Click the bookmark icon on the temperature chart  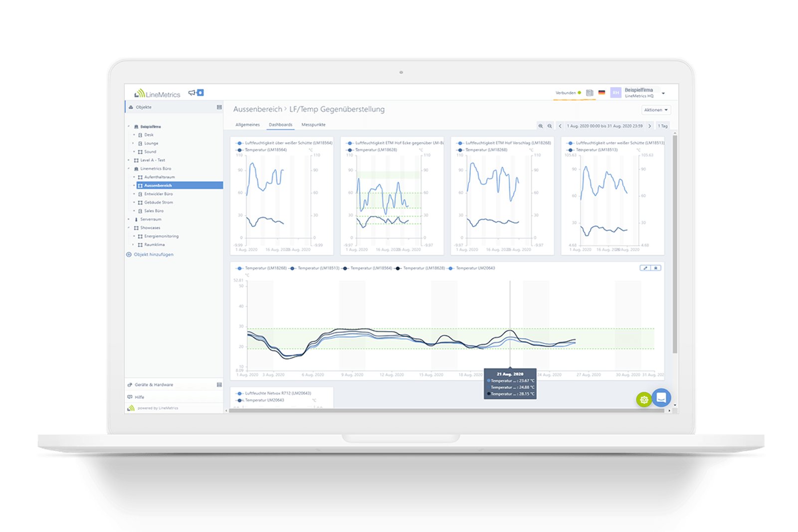tap(656, 267)
